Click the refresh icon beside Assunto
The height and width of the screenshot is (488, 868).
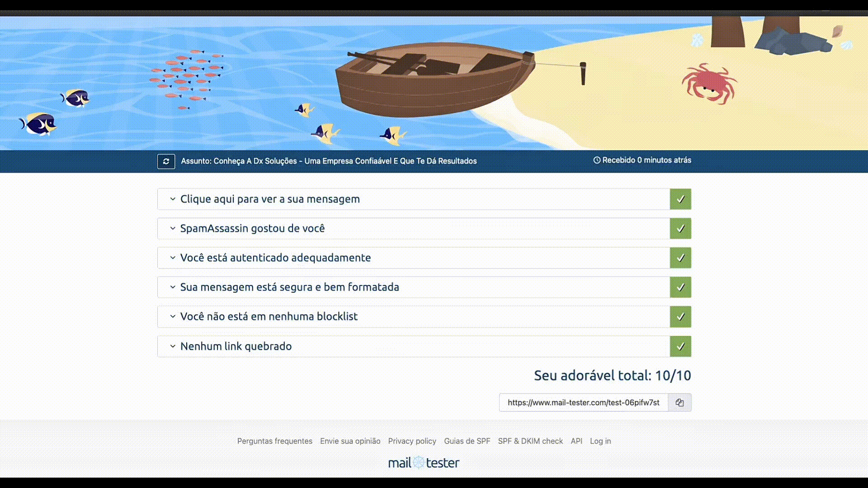(x=166, y=161)
